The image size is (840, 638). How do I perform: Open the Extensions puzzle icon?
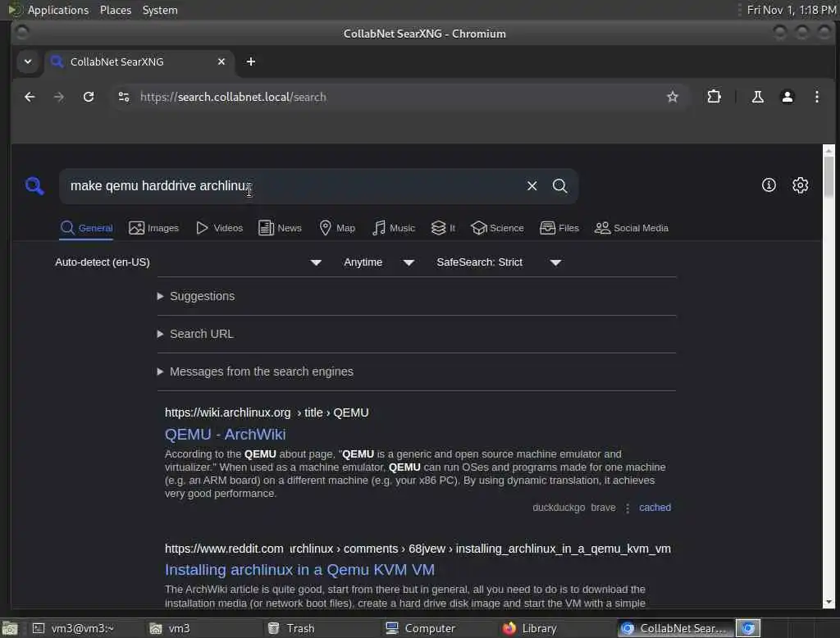pyautogui.click(x=714, y=97)
